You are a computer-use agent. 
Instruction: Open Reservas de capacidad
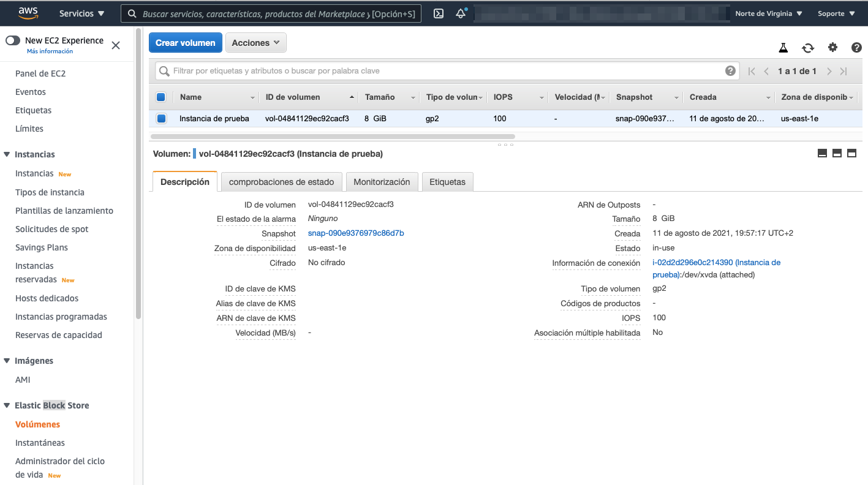(x=59, y=335)
